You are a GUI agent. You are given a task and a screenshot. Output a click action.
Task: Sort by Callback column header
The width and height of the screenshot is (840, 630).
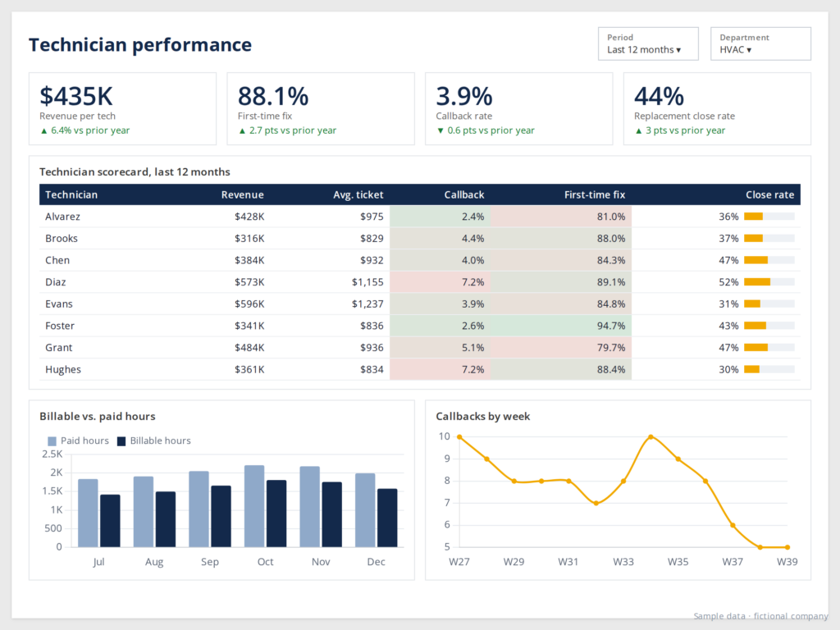click(x=464, y=194)
